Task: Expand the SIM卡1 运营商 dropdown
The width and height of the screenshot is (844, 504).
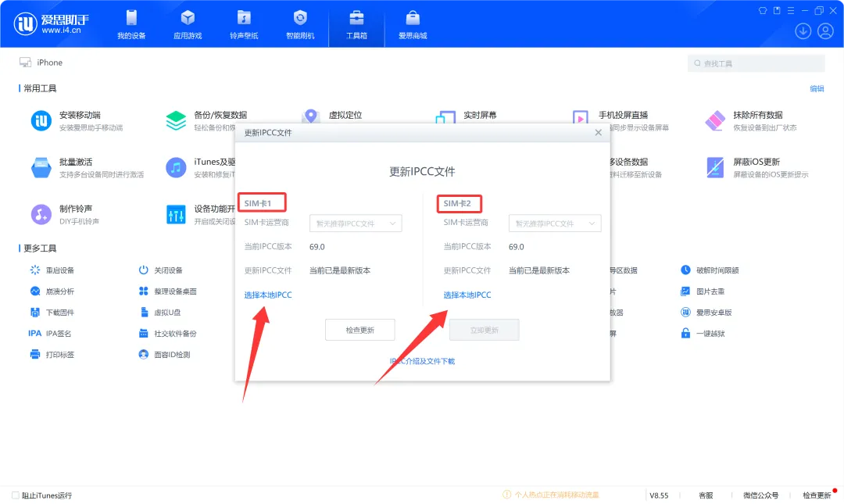Action: [356, 223]
